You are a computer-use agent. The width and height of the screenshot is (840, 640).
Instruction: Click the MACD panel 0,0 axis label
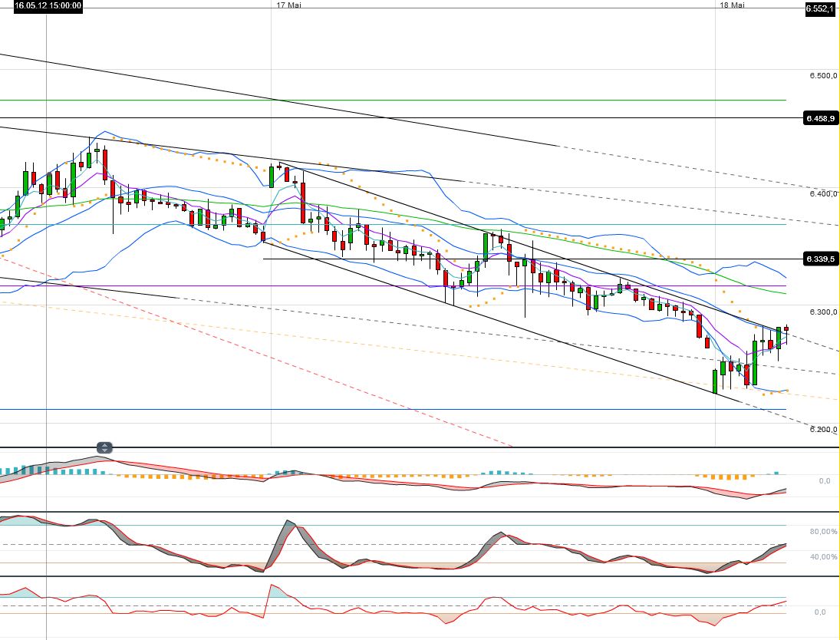coord(825,481)
